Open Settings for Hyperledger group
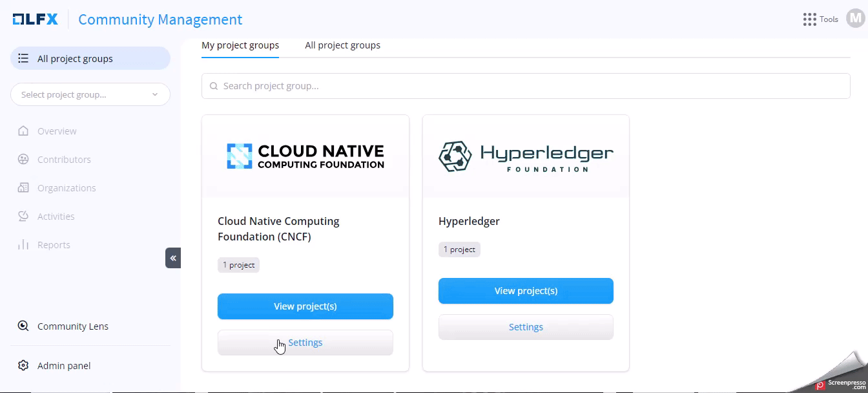Viewport: 868px width, 393px height. tap(526, 327)
